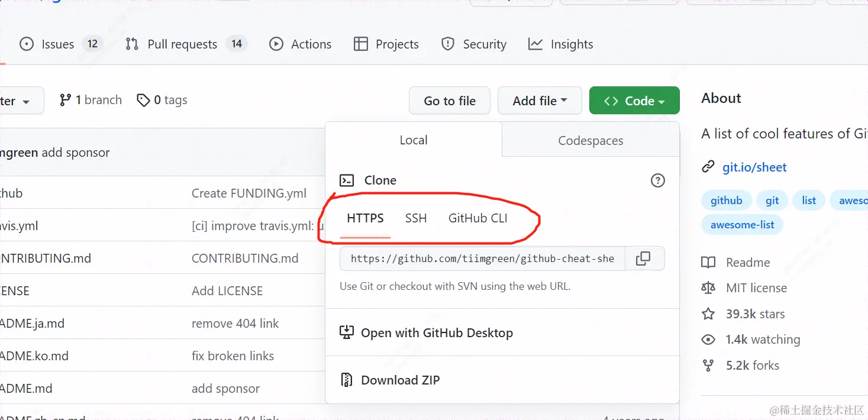Click the github topic tag
The width and height of the screenshot is (868, 420).
click(x=726, y=201)
